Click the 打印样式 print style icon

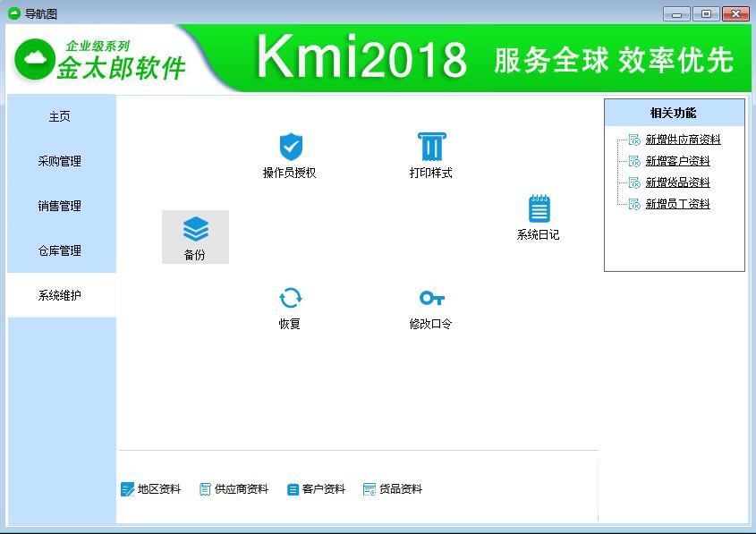point(431,155)
